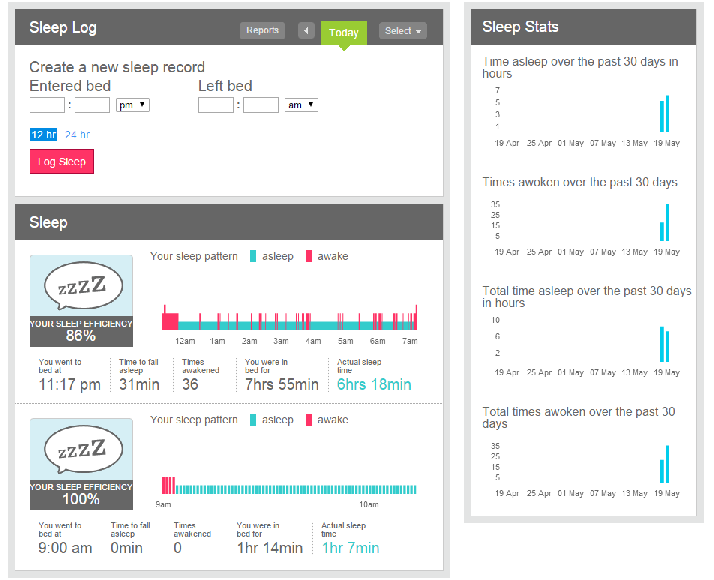The image size is (714, 580).
Task: Open the Left bed am/pm dropdown
Action: pyautogui.click(x=301, y=105)
